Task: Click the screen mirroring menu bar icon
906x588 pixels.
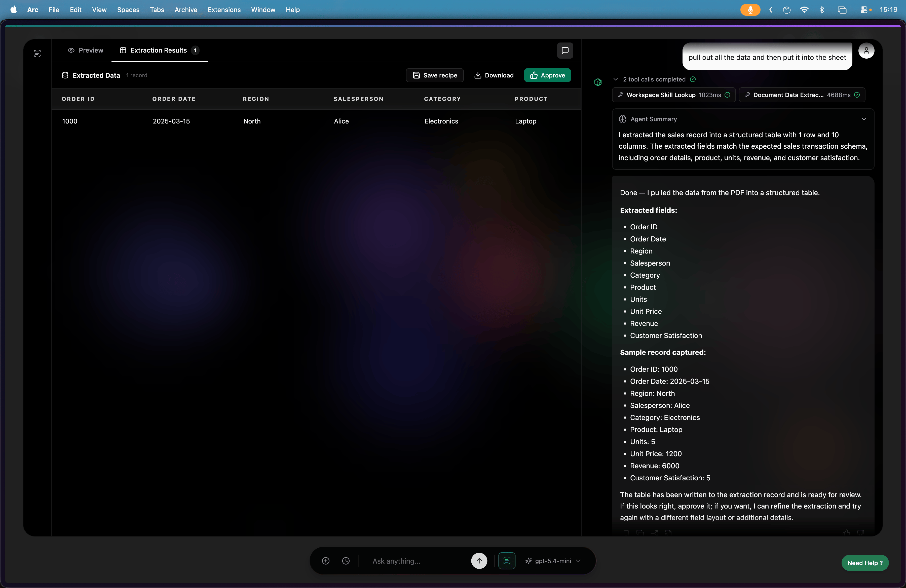Action: [842, 10]
